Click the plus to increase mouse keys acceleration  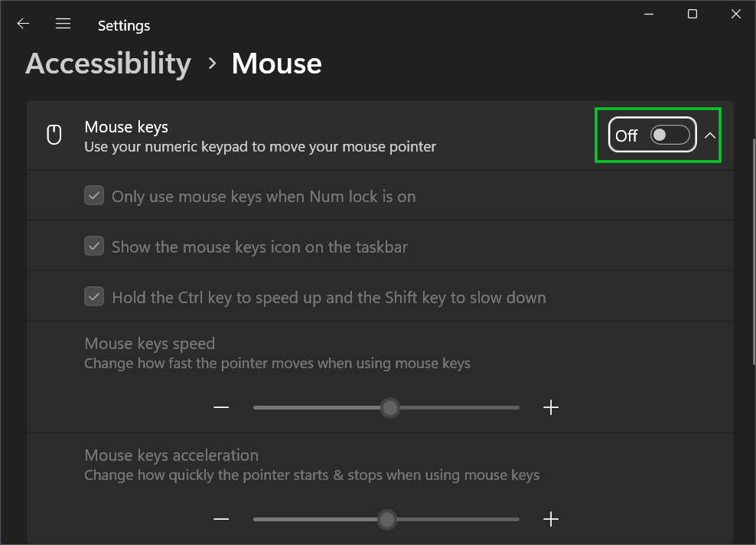551,519
